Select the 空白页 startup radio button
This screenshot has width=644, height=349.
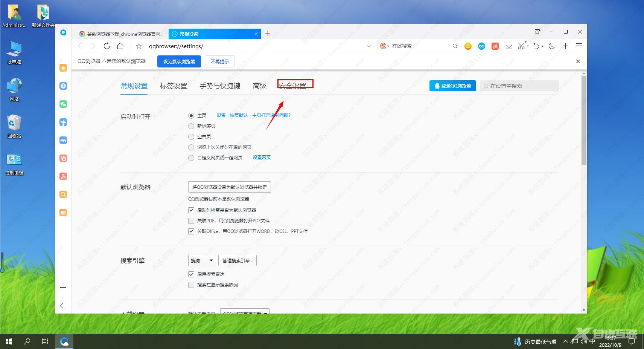coord(191,137)
